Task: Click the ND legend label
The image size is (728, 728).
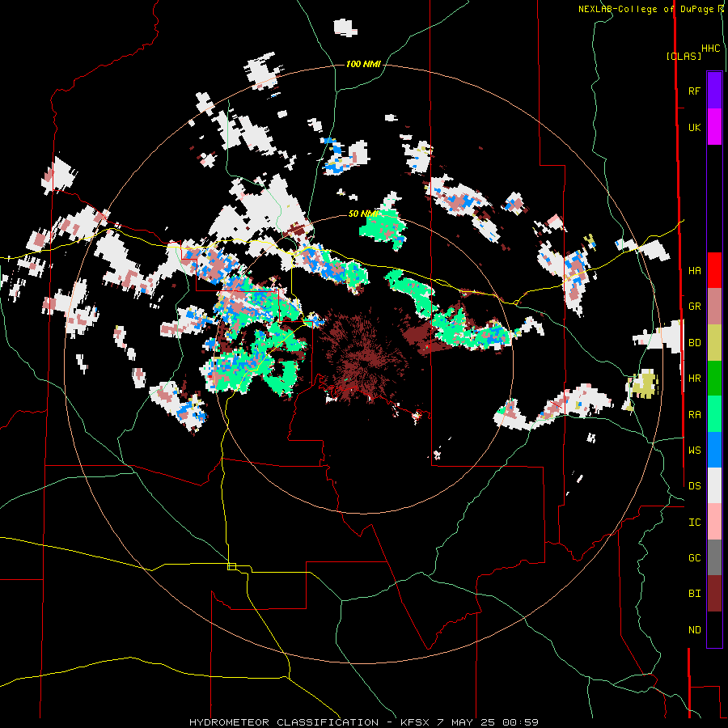Action: pos(694,630)
